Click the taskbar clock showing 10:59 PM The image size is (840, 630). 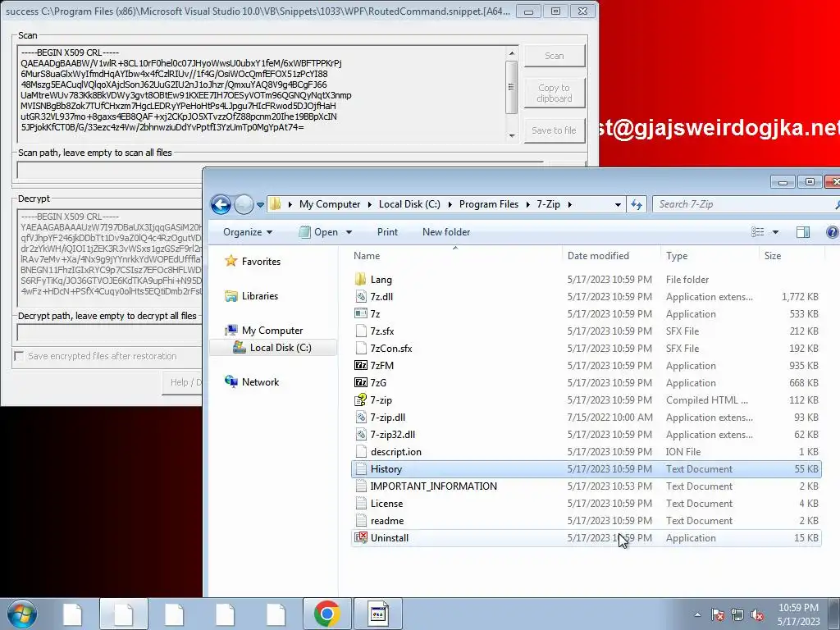pyautogui.click(x=798, y=614)
